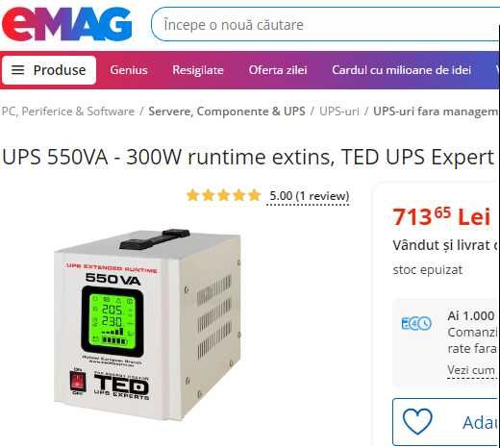
Task: Open the Genius menu item
Action: (129, 70)
